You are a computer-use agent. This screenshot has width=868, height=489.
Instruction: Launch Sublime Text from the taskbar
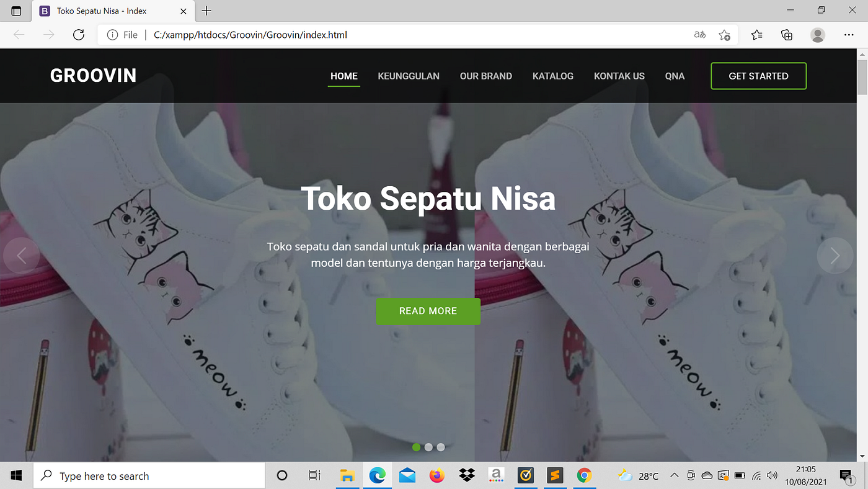point(555,475)
